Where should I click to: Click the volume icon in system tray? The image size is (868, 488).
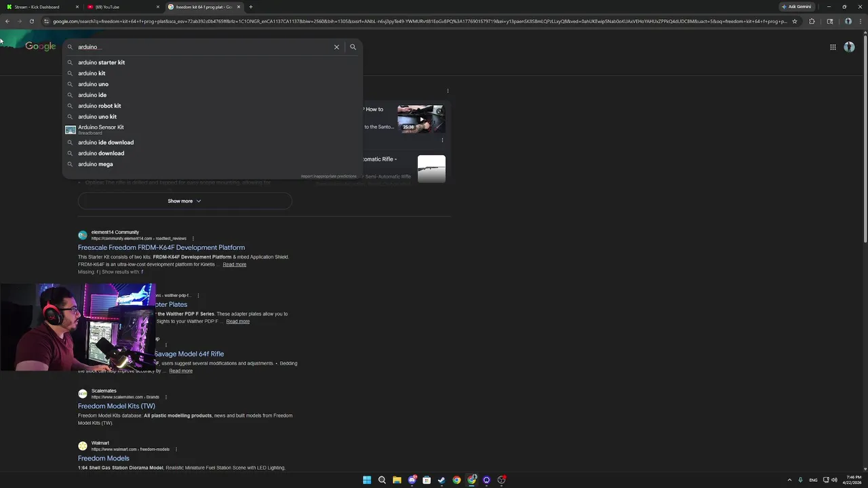834,480
